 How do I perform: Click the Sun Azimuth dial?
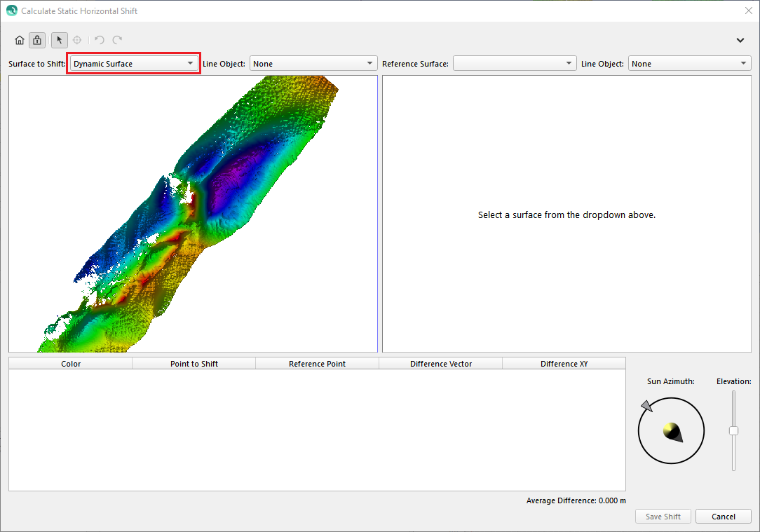click(671, 430)
